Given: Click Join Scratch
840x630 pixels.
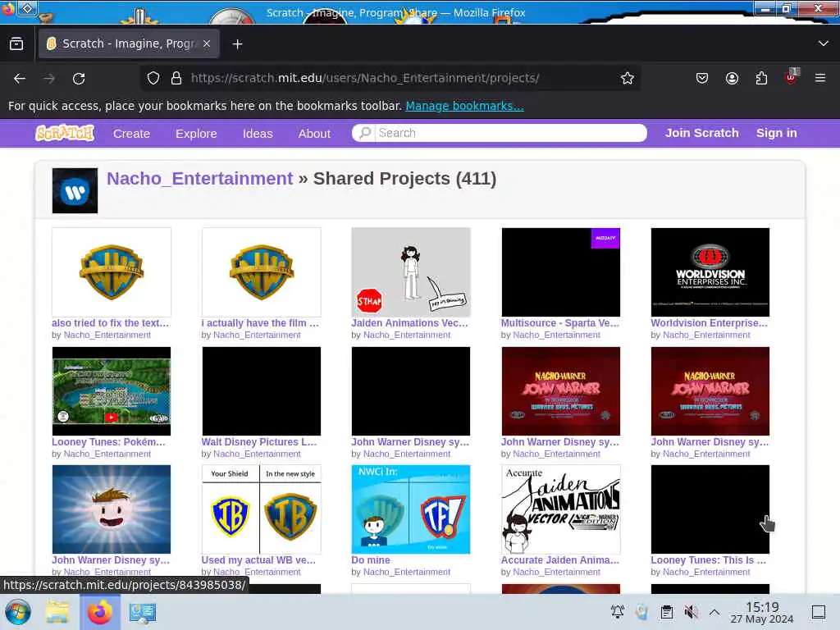Looking at the screenshot, I should coord(702,133).
